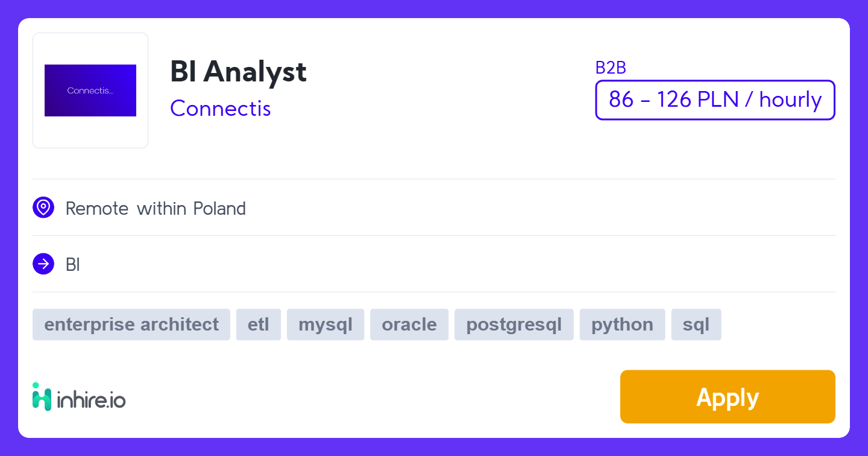This screenshot has height=456, width=868.
Task: Pick the mysql skill tag
Action: click(x=325, y=325)
